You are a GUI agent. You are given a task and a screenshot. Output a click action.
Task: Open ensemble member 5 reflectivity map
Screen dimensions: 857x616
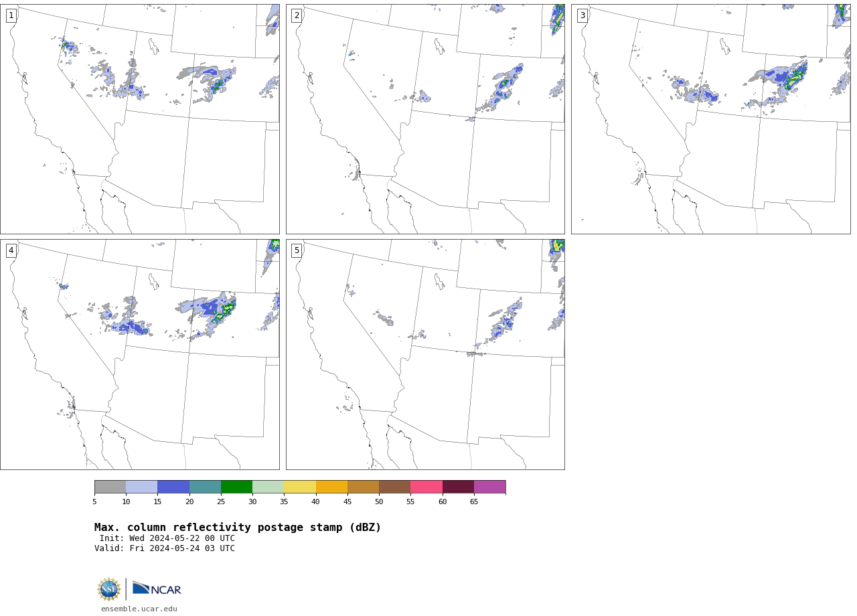[425, 355]
